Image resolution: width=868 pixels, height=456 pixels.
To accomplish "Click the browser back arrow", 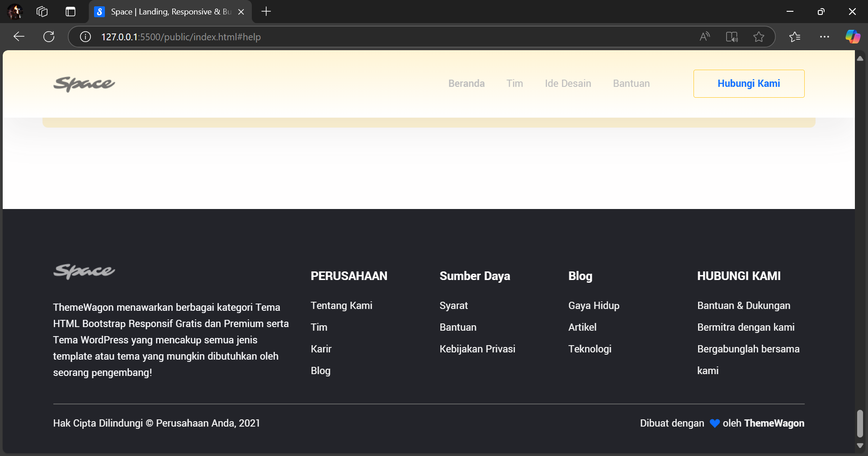I will [19, 37].
